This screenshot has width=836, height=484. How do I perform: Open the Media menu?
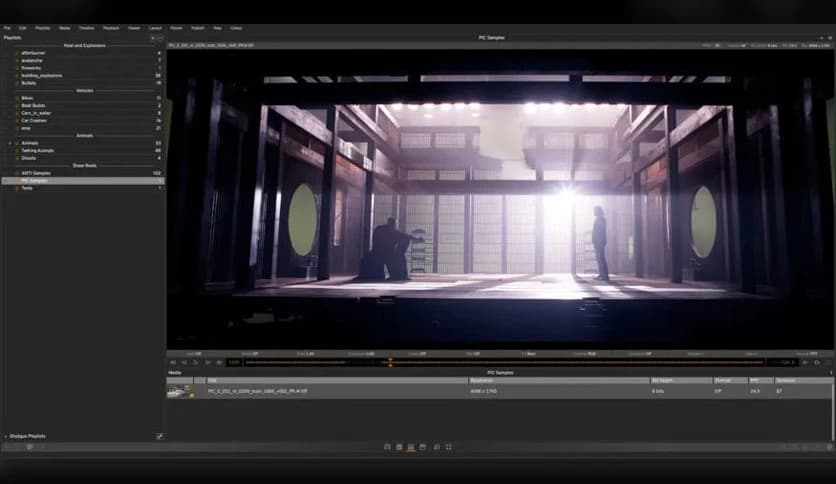[x=65, y=28]
